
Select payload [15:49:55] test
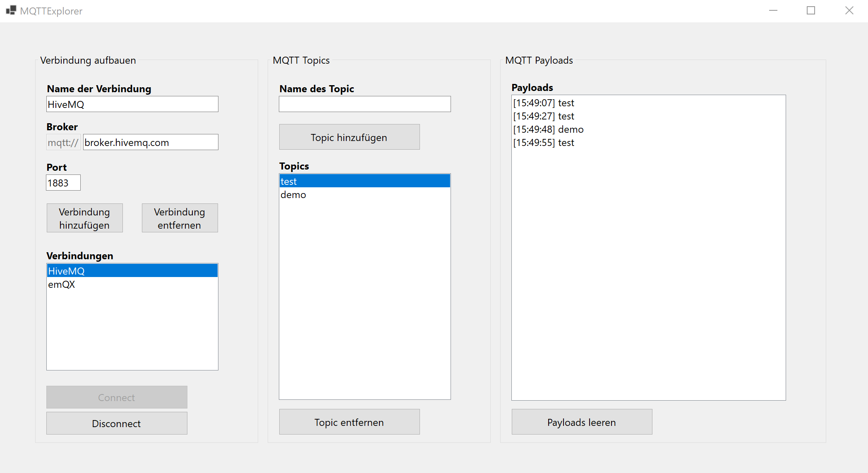(x=649, y=142)
